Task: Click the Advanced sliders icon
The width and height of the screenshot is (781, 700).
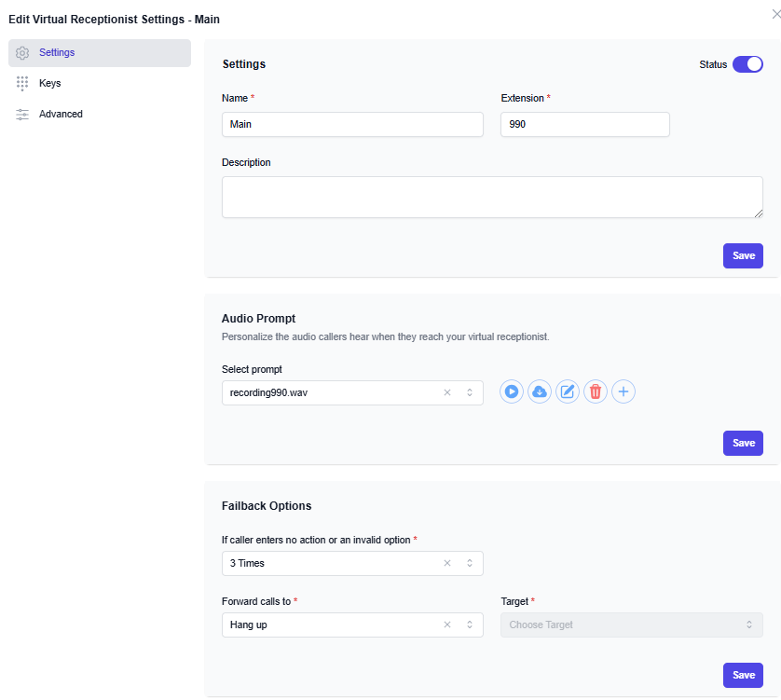Action: coord(22,114)
